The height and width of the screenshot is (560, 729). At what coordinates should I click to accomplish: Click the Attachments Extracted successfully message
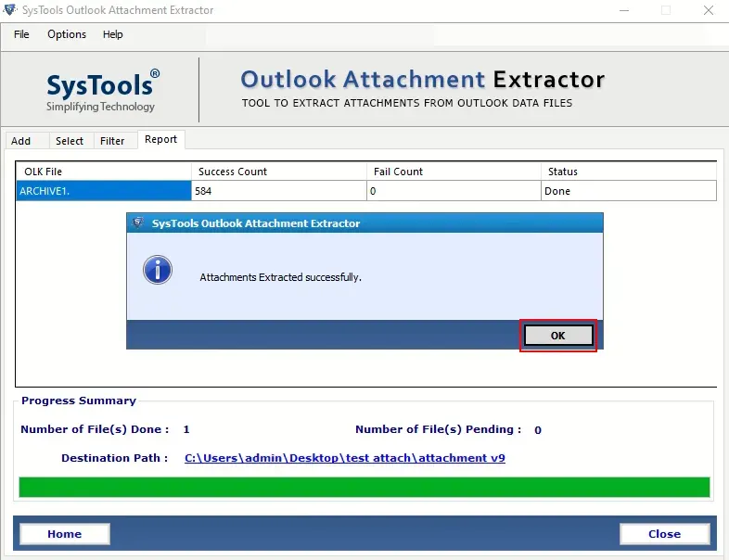point(280,277)
